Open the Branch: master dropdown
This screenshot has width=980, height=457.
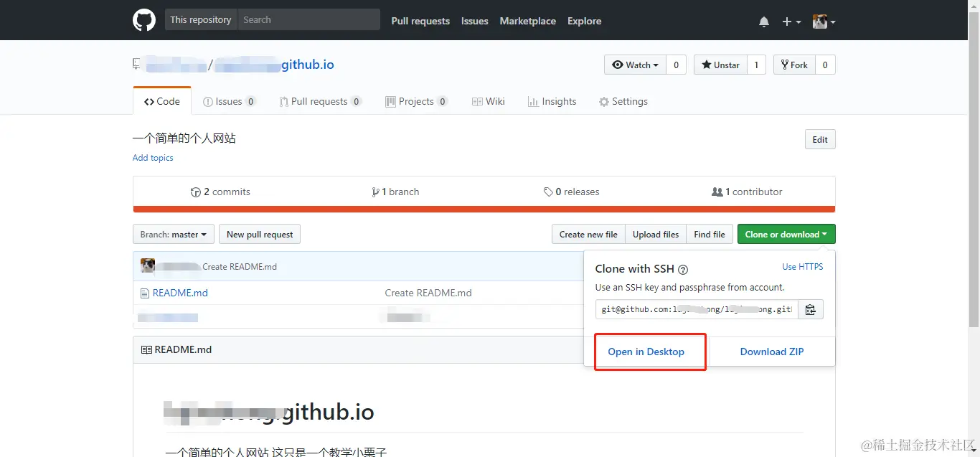(173, 234)
